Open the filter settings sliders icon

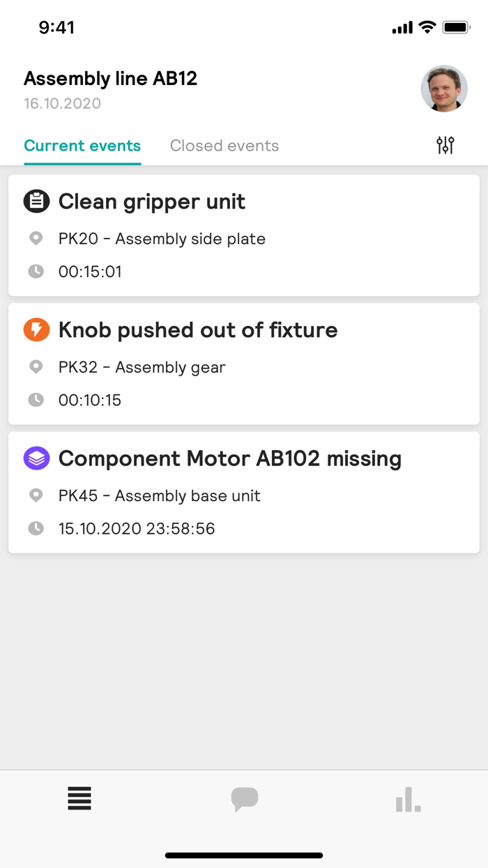point(445,145)
